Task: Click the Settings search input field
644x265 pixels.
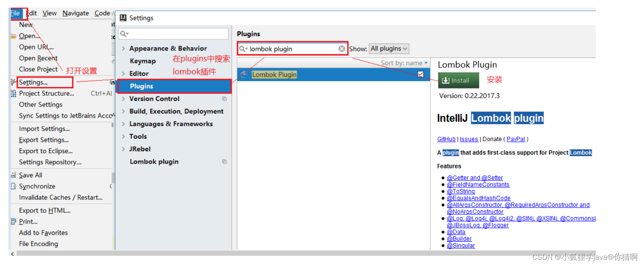Action: pos(174,34)
